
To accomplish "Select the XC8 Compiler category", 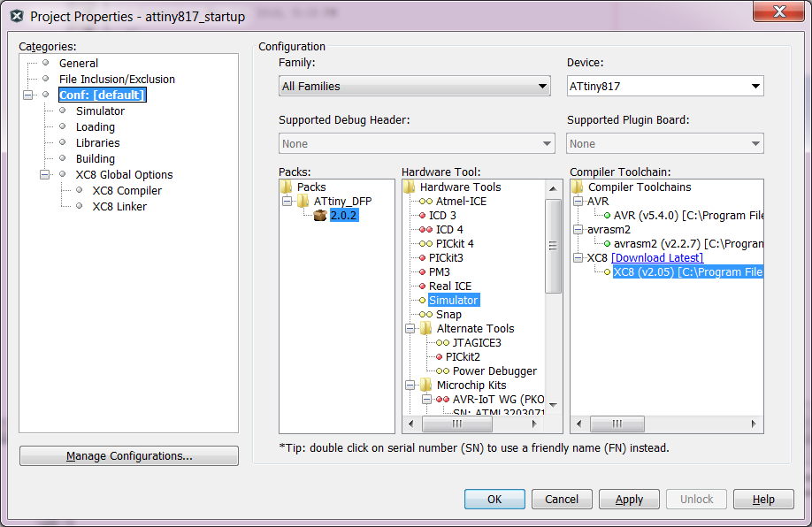I will (x=126, y=190).
